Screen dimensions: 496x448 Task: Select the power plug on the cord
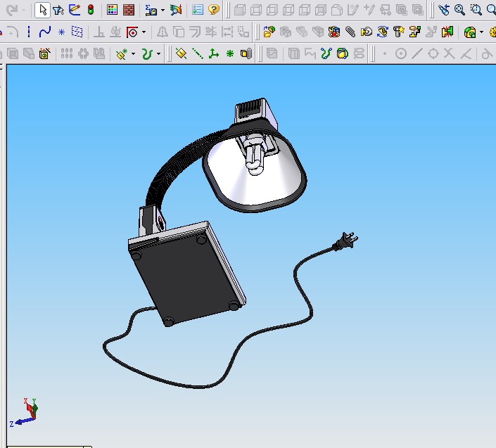click(345, 242)
